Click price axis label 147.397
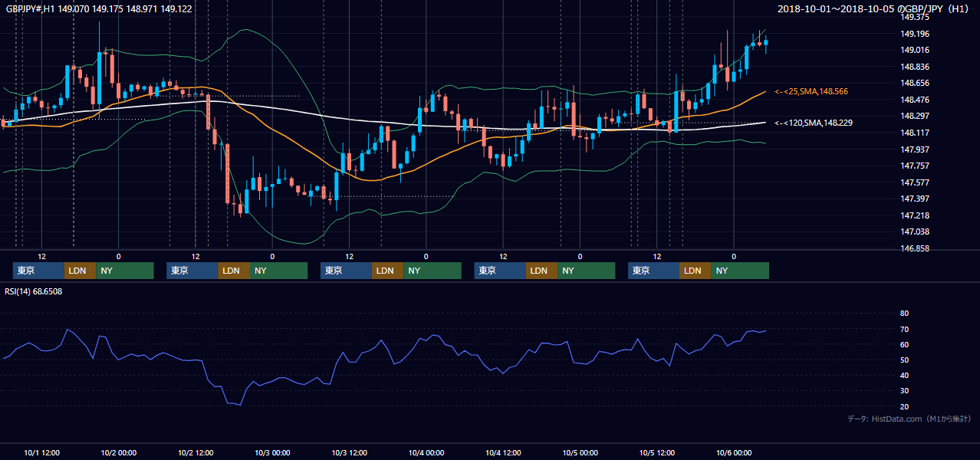The height and width of the screenshot is (460, 980). click(915, 199)
